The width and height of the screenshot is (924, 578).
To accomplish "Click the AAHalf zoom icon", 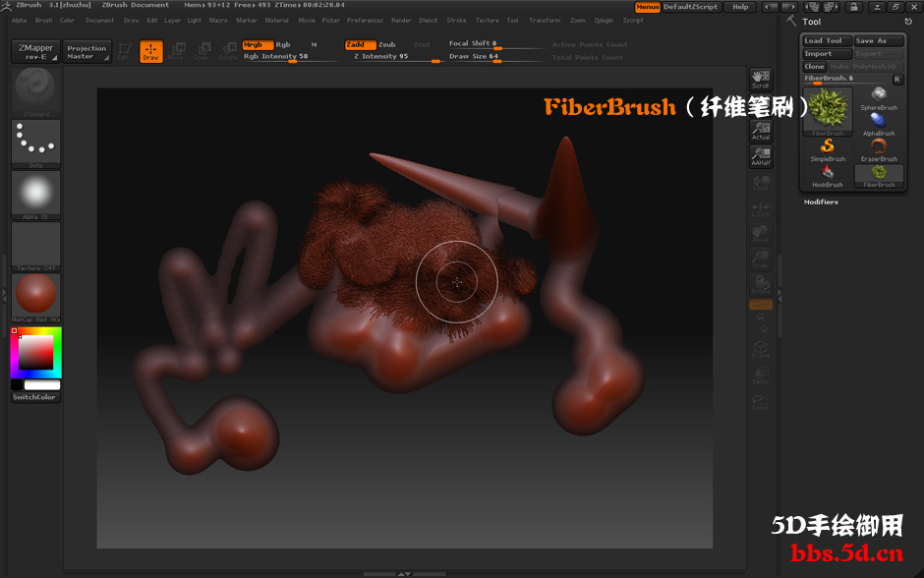I will [761, 156].
